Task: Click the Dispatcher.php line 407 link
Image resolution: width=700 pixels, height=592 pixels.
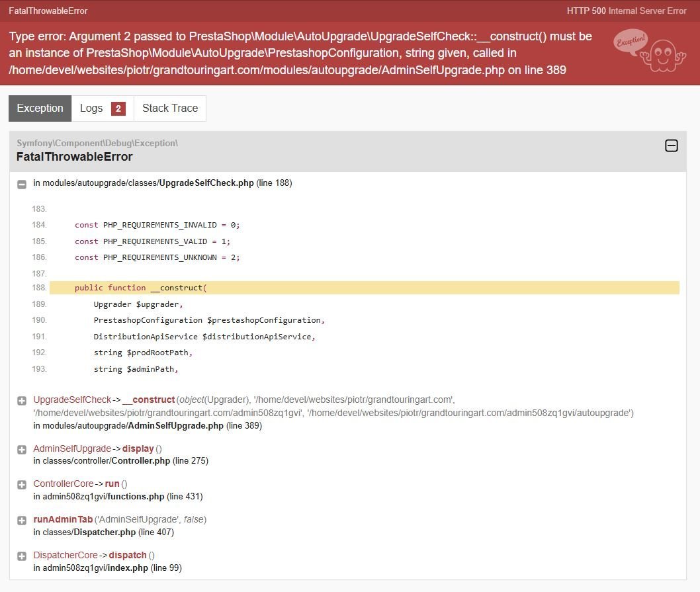Action: point(104,532)
